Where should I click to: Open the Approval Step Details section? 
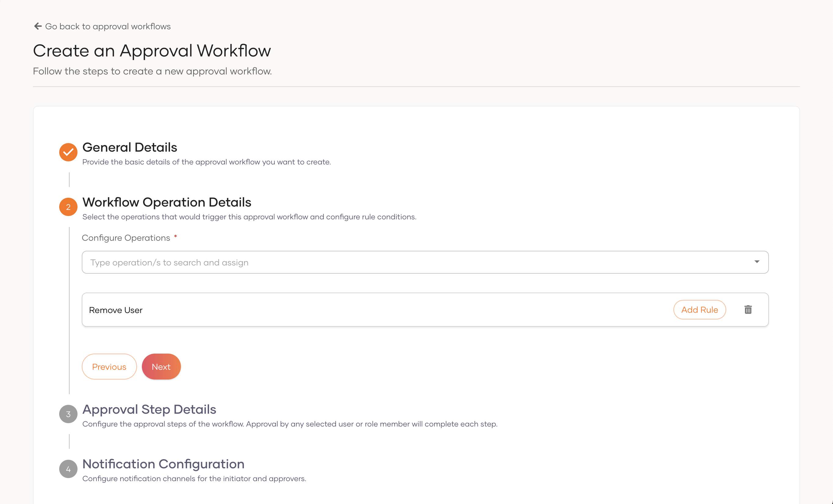pyautogui.click(x=149, y=409)
